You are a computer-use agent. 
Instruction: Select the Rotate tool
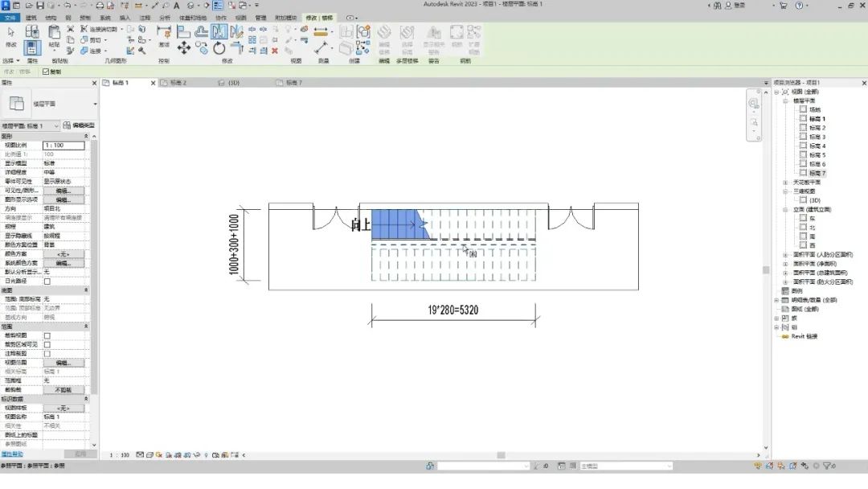(x=219, y=48)
